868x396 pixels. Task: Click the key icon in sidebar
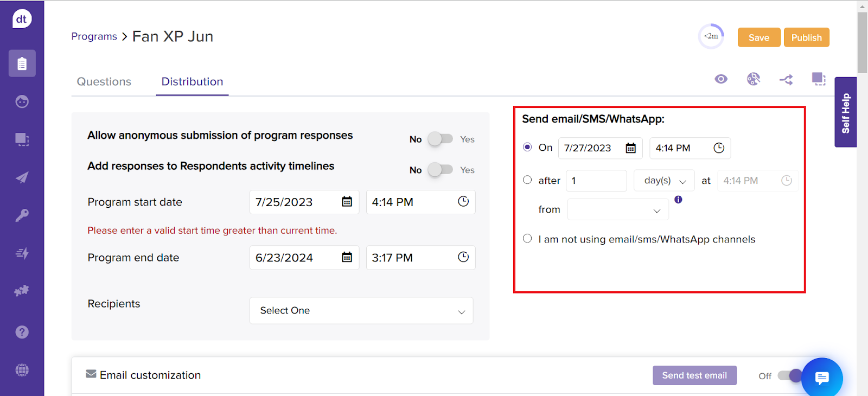click(x=22, y=215)
